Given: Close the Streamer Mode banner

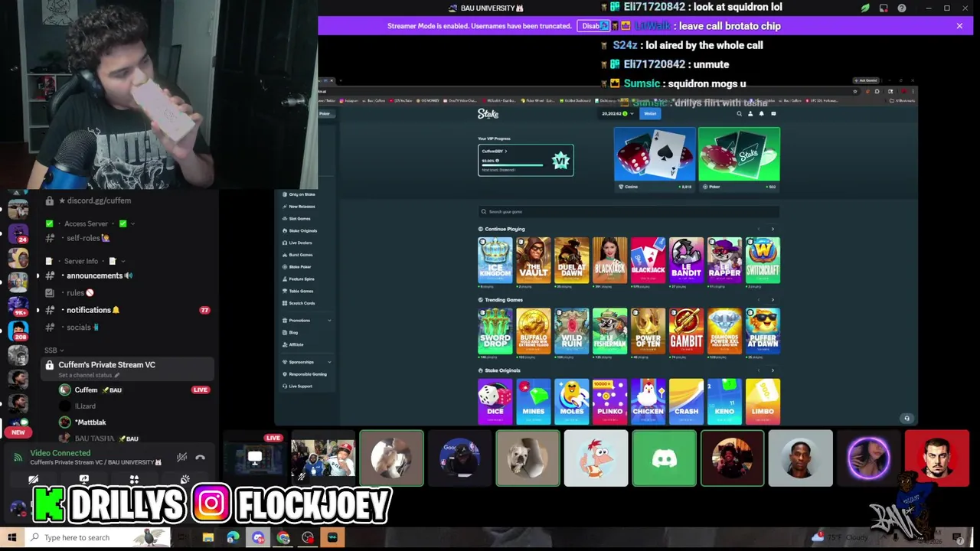Looking at the screenshot, I should pos(959,26).
